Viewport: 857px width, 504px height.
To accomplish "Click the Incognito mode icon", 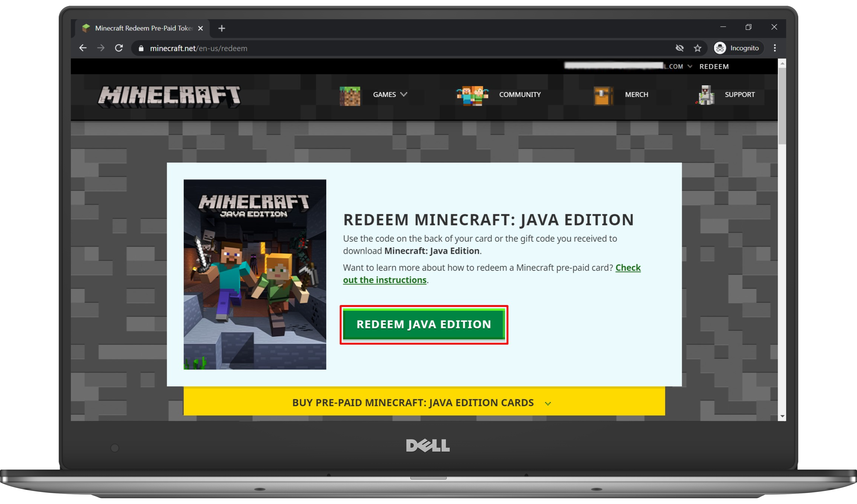I will (x=721, y=48).
